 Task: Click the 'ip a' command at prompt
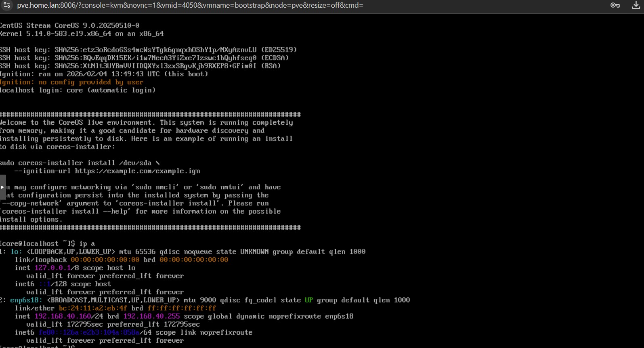click(87, 243)
